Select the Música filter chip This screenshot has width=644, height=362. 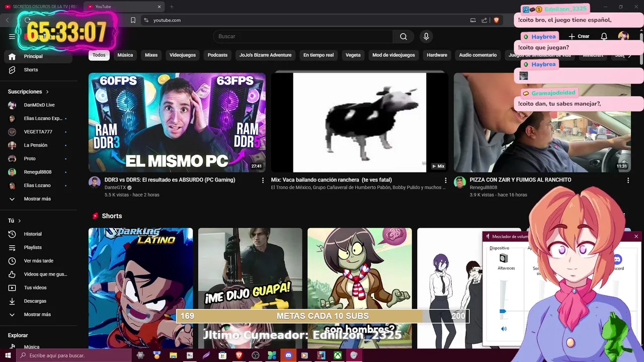coord(125,55)
